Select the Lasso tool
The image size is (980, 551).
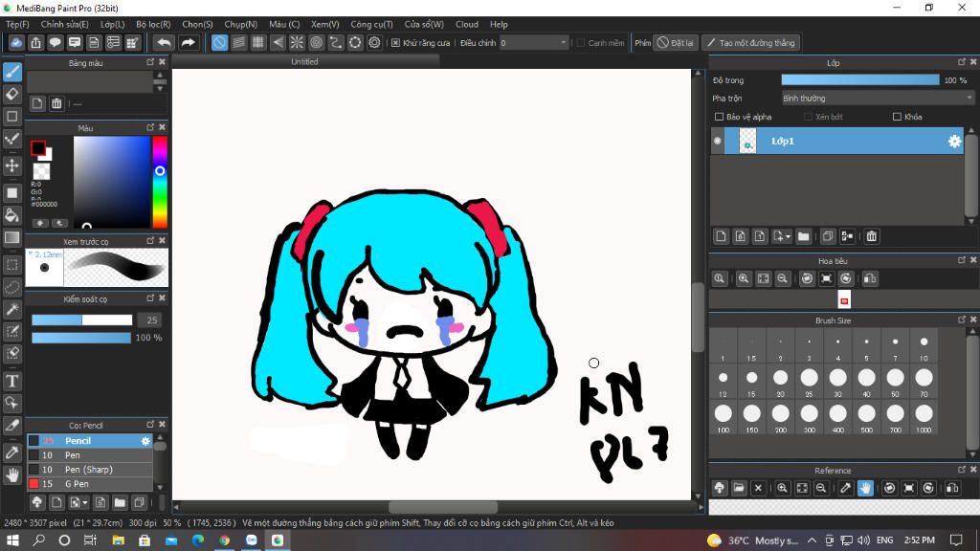(x=11, y=287)
